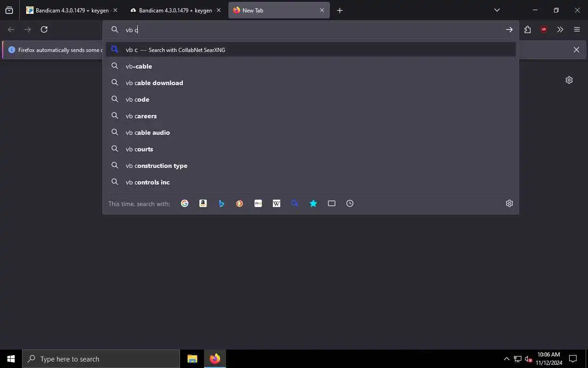588x368 pixels.
Task: Search with DuckDuckGo one-off engine icon
Action: point(240,203)
